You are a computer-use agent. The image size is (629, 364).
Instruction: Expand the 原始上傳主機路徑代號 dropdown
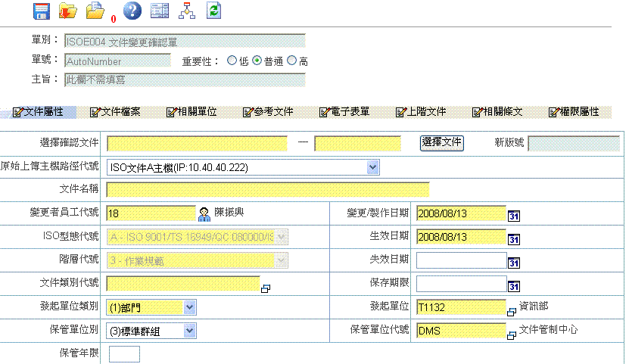pyautogui.click(x=372, y=167)
